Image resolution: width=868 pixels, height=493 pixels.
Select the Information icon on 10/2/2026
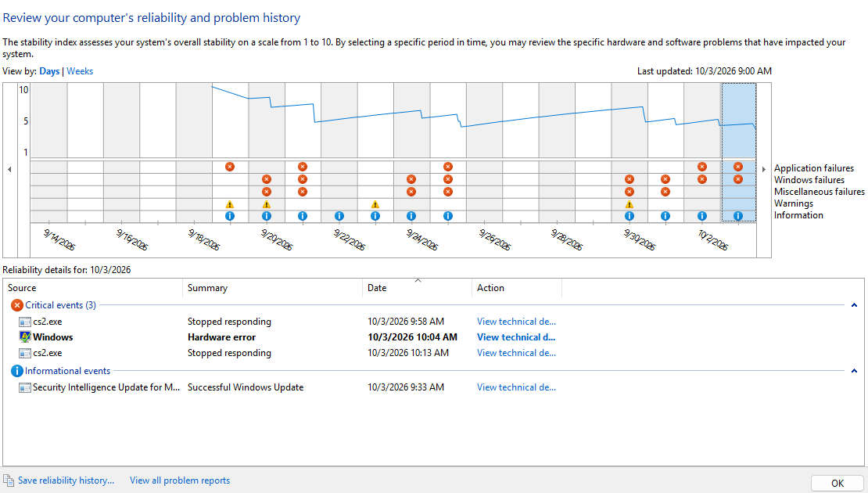(x=702, y=216)
